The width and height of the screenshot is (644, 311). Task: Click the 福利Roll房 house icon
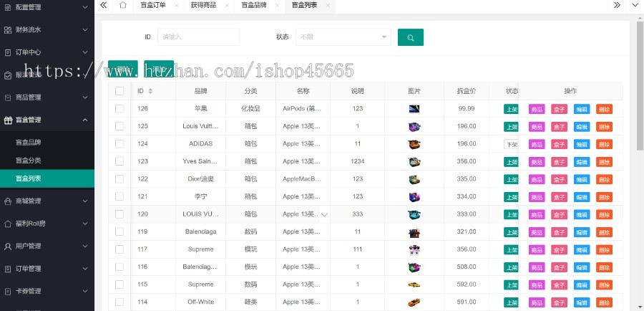click(x=8, y=224)
